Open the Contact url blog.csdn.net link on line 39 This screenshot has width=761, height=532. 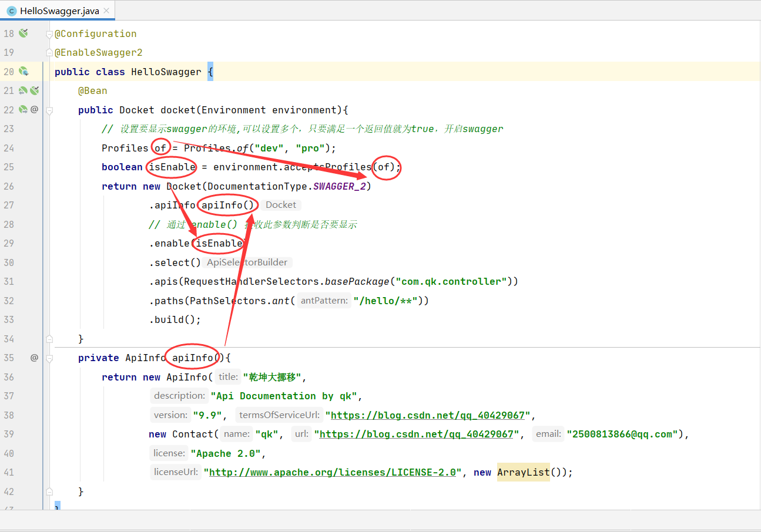click(417, 434)
